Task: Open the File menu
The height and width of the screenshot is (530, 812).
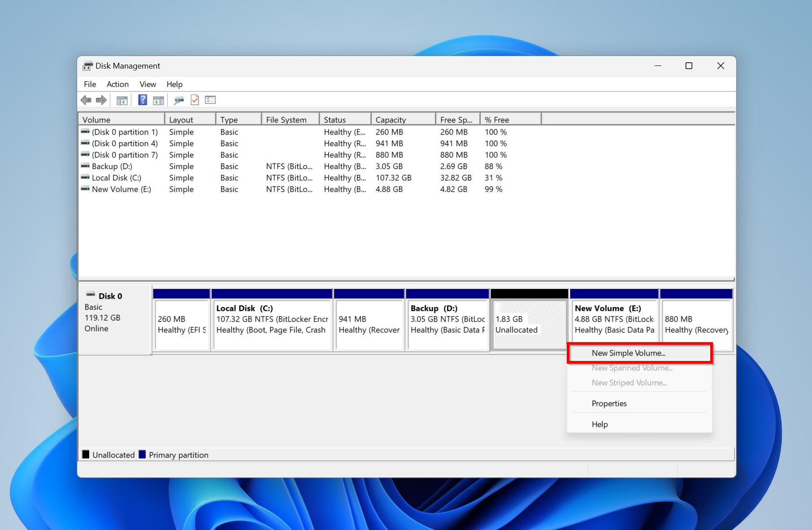Action: click(90, 84)
